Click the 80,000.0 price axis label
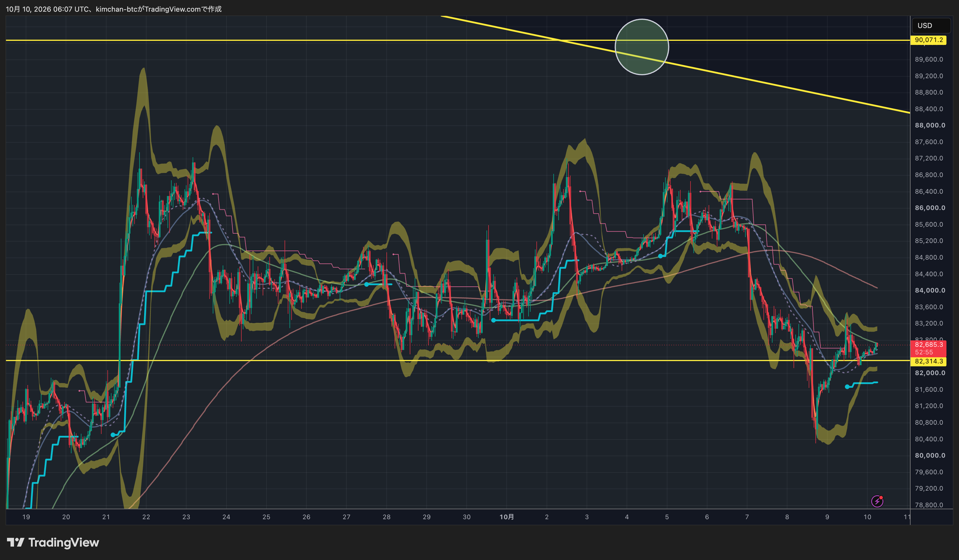This screenshot has height=560, width=959. [930, 456]
